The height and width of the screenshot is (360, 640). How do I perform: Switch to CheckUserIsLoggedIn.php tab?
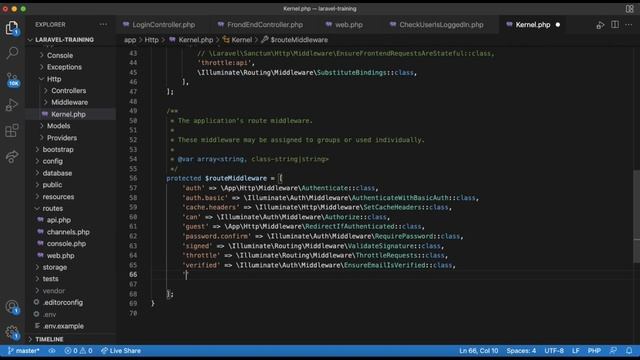[436, 25]
